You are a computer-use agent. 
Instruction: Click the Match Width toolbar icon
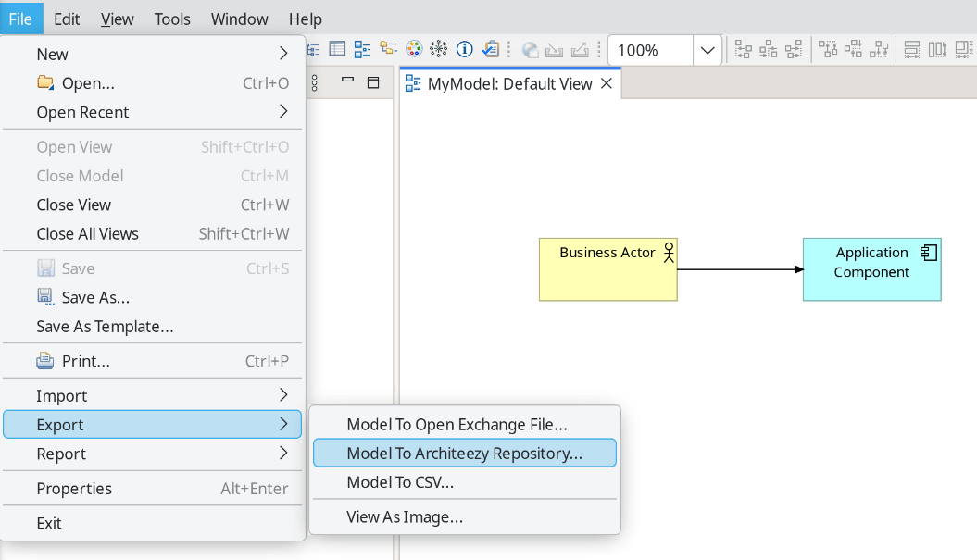tap(911, 49)
